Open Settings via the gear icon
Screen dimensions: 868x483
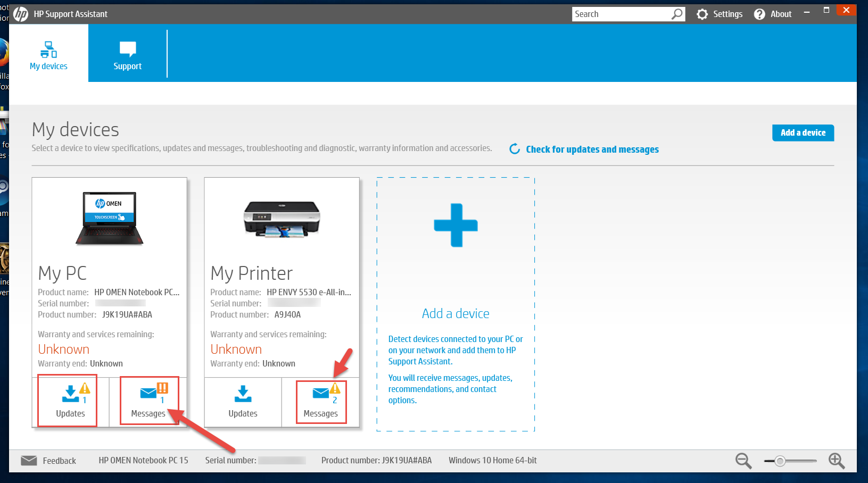[x=702, y=14]
